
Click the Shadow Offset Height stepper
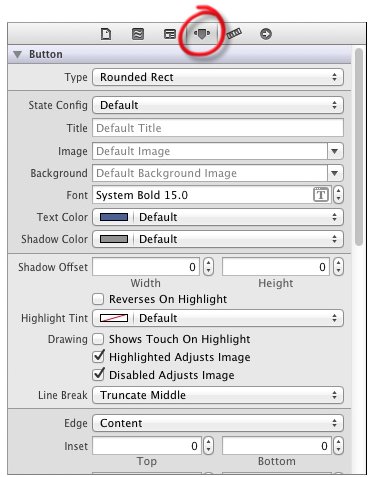[338, 267]
